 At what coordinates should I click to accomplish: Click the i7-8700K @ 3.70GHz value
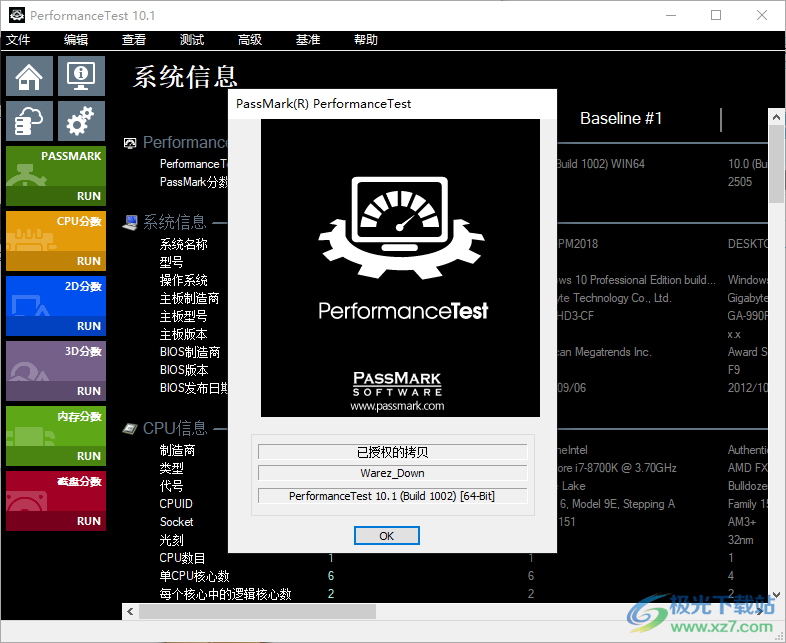pyautogui.click(x=618, y=468)
